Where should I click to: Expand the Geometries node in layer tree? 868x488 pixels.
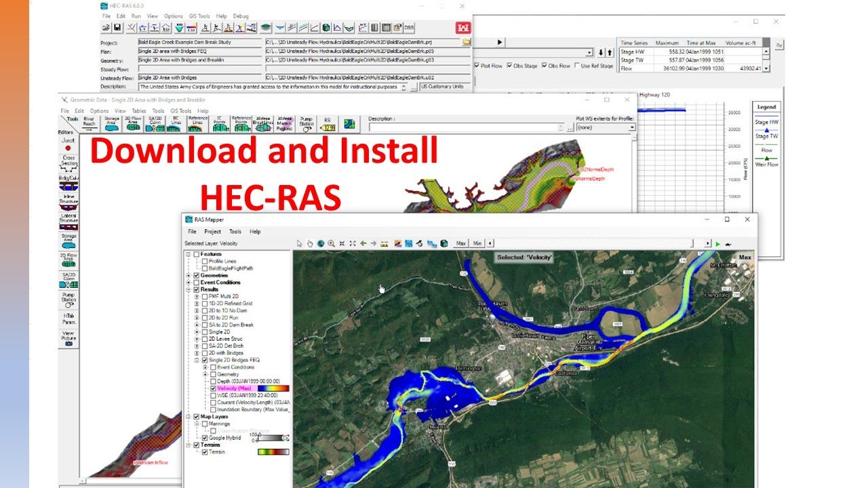[189, 275]
